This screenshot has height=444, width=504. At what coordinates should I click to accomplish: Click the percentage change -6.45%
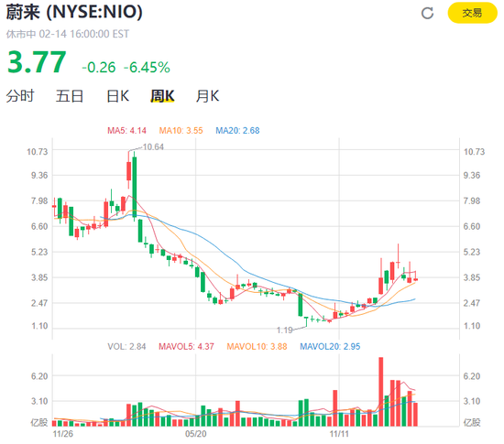coord(147,68)
